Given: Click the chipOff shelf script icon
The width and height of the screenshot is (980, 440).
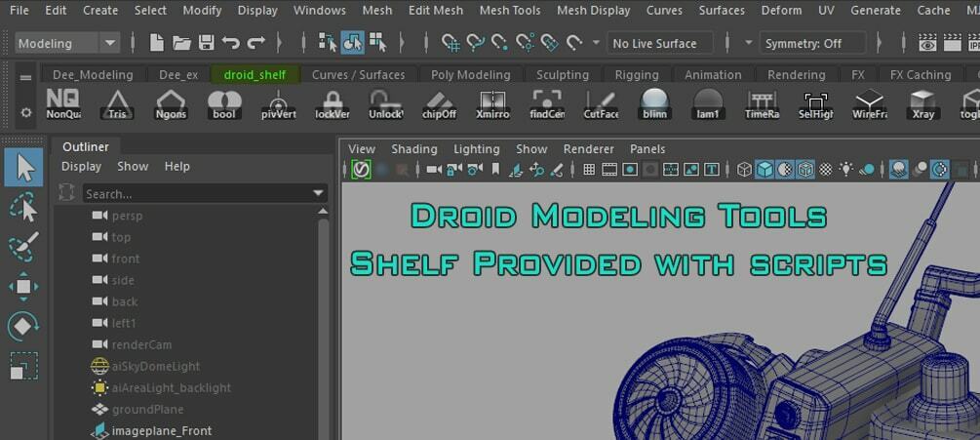Looking at the screenshot, I should (440, 103).
